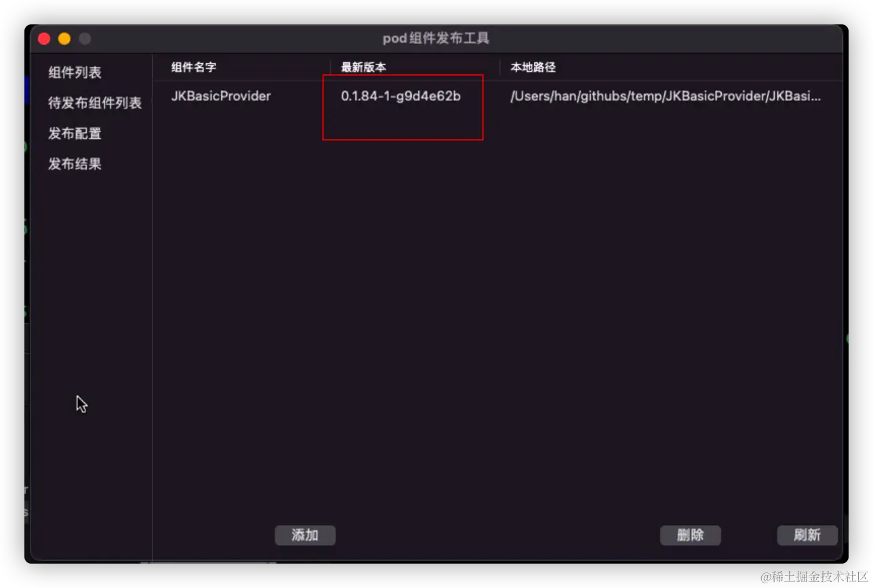This screenshot has width=873, height=588.
Task: Click the 本地路径 column header
Action: point(533,67)
